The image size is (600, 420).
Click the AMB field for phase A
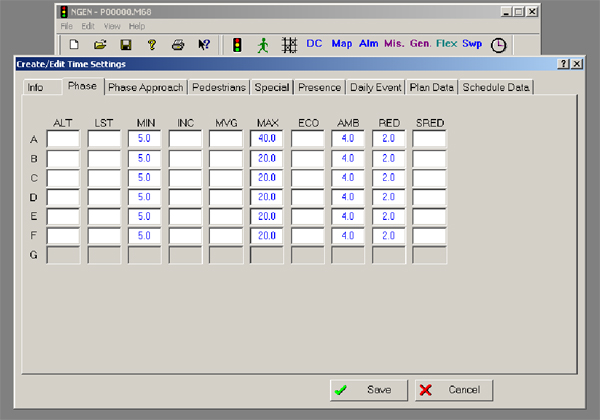click(348, 138)
